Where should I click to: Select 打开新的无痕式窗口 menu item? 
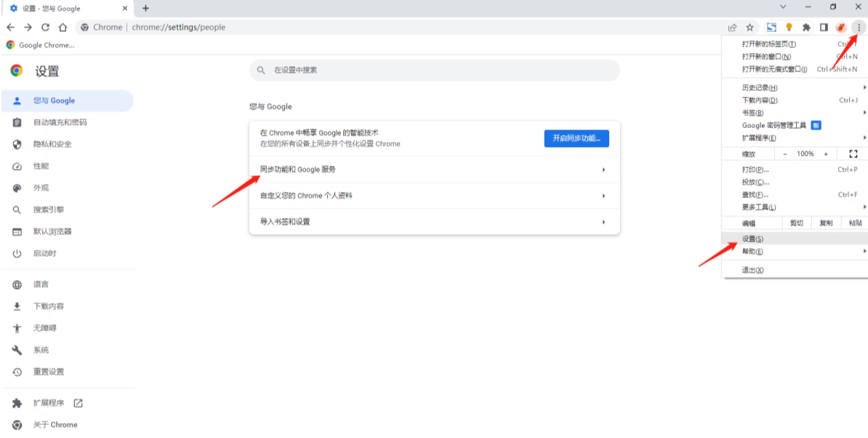[x=795, y=69]
